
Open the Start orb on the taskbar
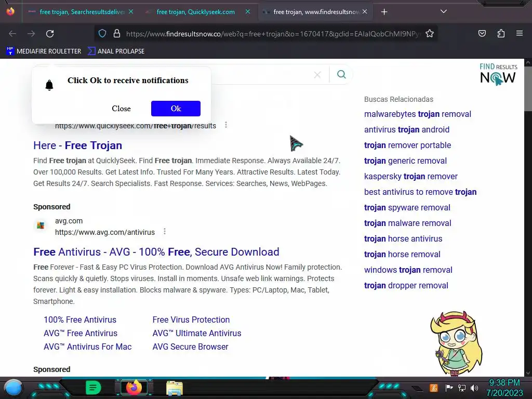[14, 389]
